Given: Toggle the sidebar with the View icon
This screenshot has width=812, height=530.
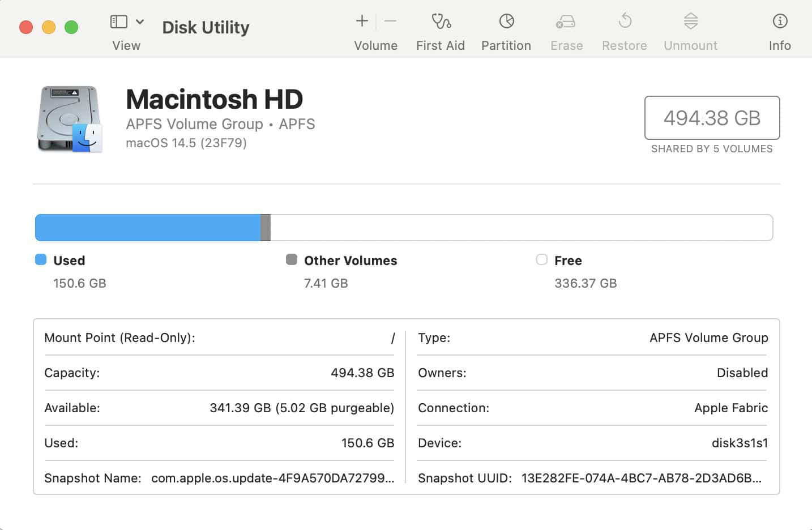Looking at the screenshot, I should click(118, 21).
